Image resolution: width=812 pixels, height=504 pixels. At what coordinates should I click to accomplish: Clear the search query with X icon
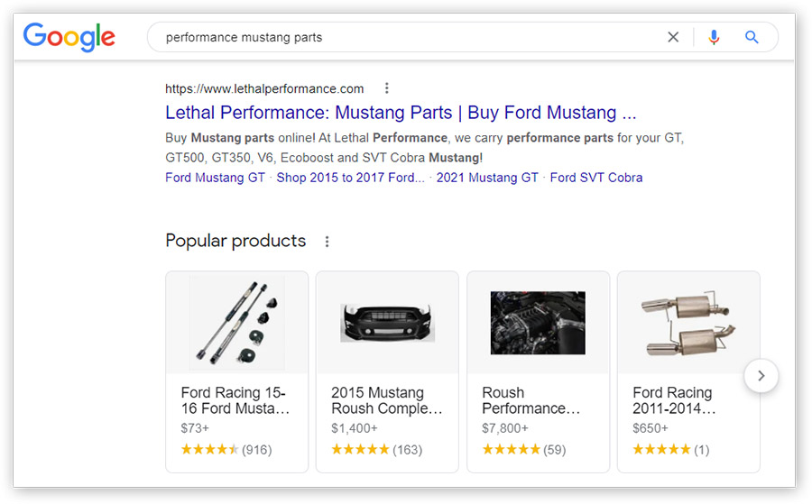click(x=673, y=37)
